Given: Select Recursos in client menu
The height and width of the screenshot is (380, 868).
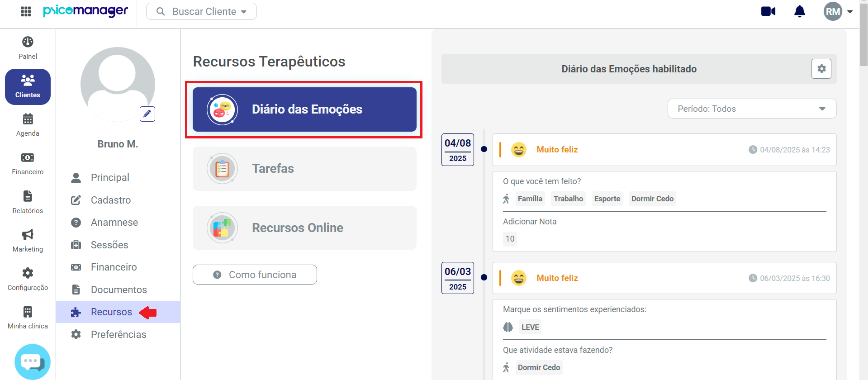Looking at the screenshot, I should click(118, 312).
